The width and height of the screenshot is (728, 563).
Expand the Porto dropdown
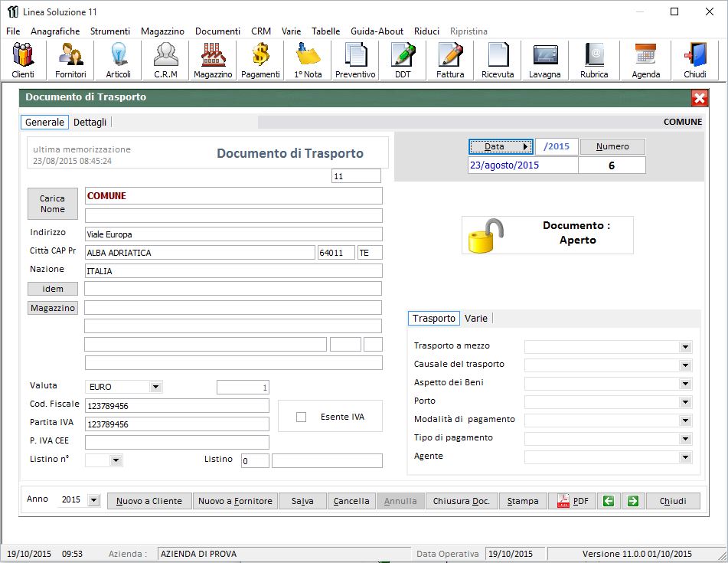[685, 402]
